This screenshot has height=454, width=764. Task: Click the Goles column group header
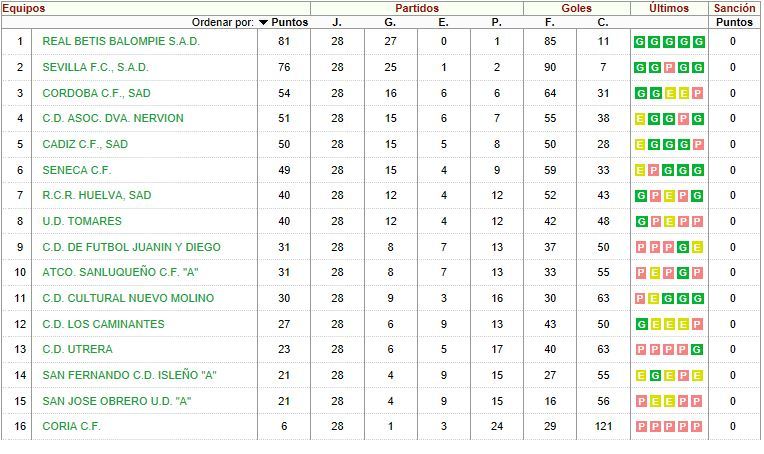point(576,8)
